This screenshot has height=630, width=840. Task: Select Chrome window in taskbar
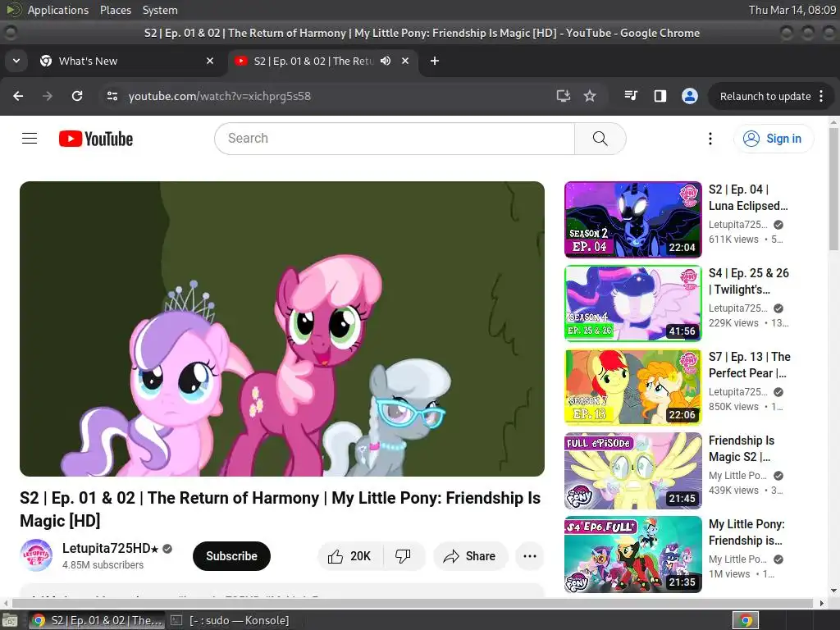[x=97, y=620]
